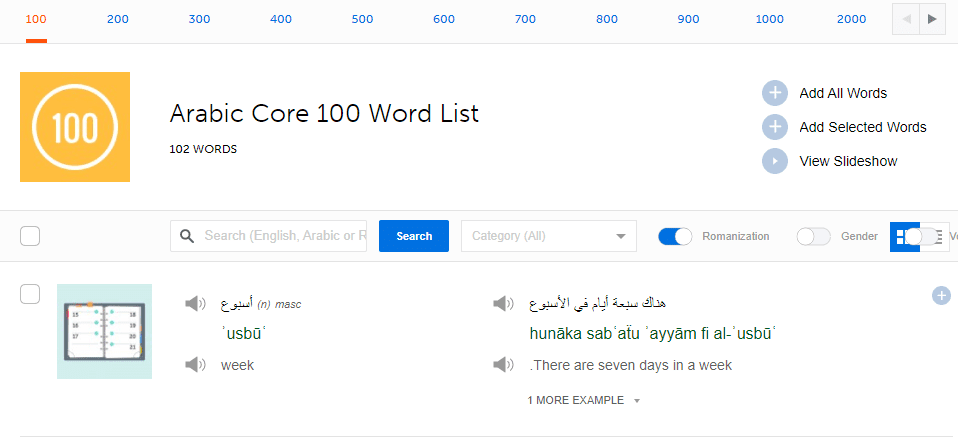Click the Add Selected Words plus icon
This screenshot has width=958, height=438.
pos(775,127)
